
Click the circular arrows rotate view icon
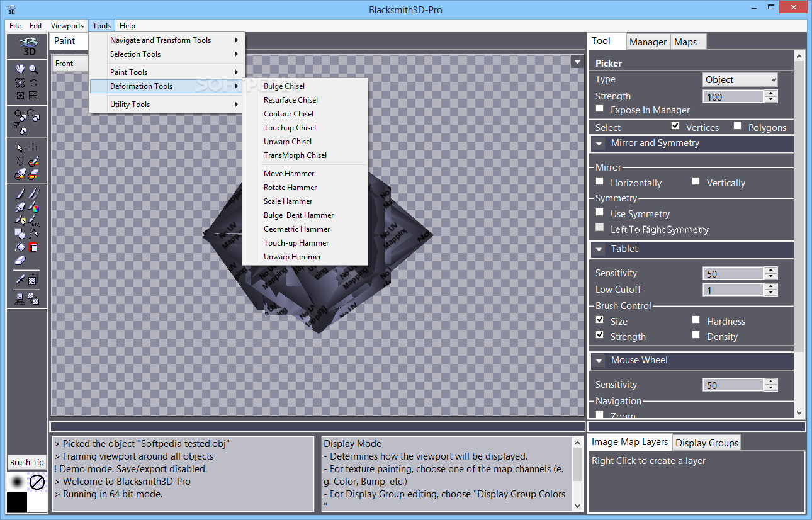33,82
